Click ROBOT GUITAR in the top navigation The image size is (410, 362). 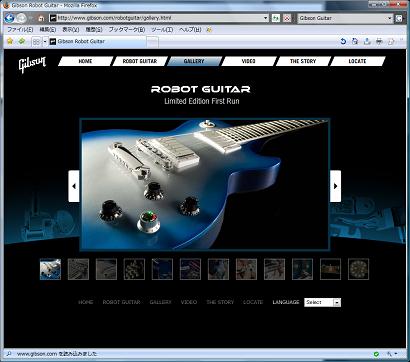[x=140, y=61]
